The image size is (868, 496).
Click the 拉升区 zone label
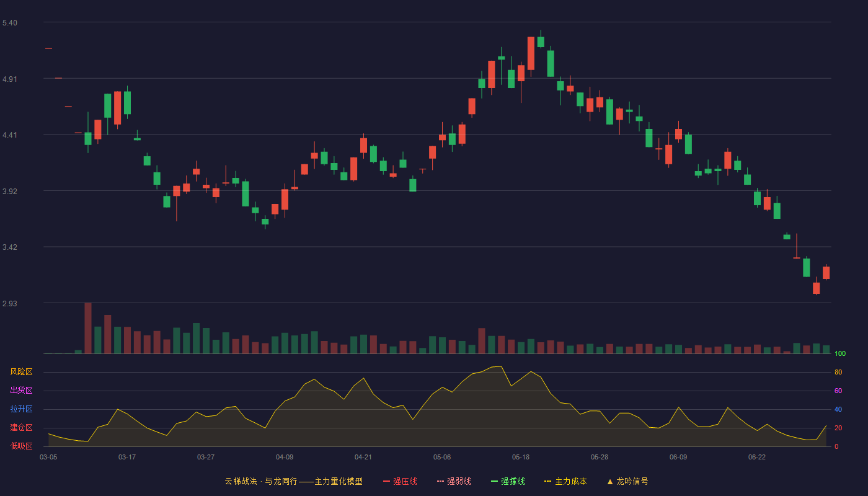click(x=21, y=409)
